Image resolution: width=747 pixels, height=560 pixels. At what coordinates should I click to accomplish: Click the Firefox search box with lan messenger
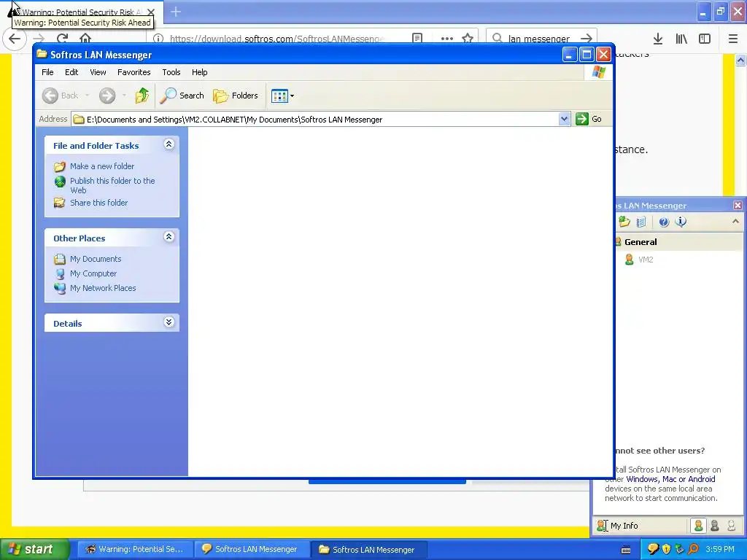pyautogui.click(x=542, y=39)
